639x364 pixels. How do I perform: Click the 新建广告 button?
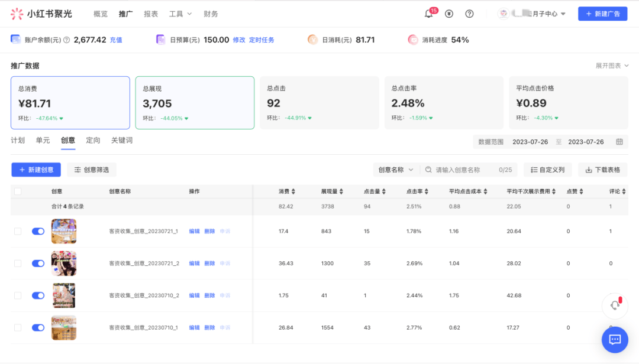[x=602, y=14]
